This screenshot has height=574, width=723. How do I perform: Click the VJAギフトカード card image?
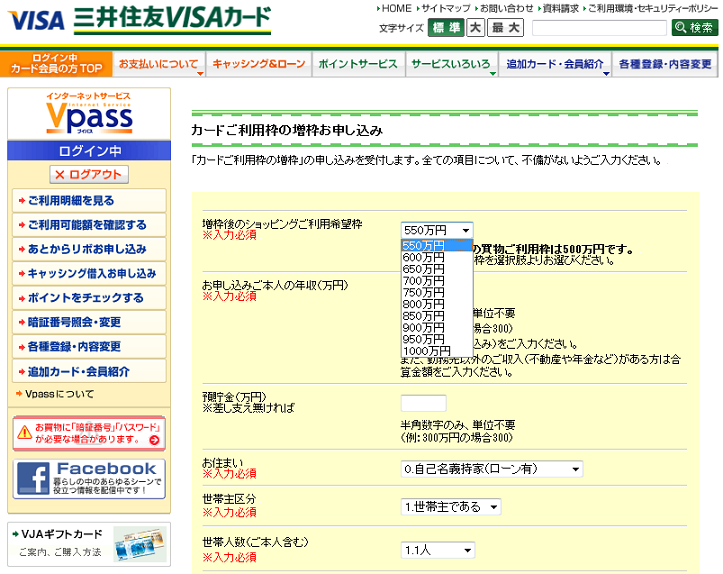click(140, 544)
